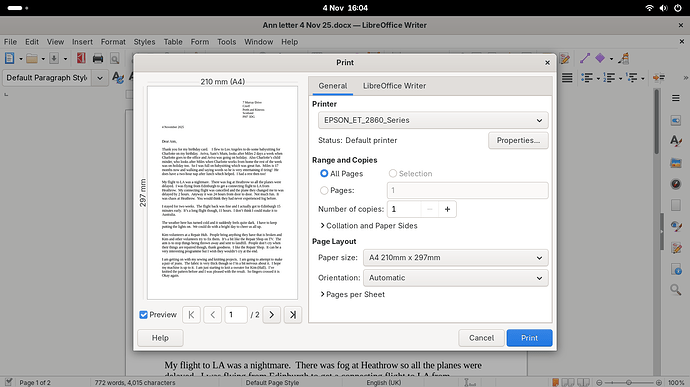Click the Increase Indent icon

(x=659, y=78)
